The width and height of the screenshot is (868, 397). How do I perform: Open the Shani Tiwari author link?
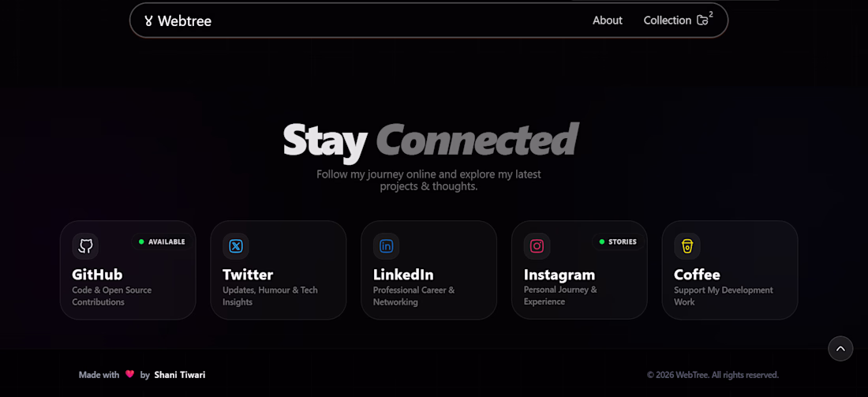click(x=180, y=375)
